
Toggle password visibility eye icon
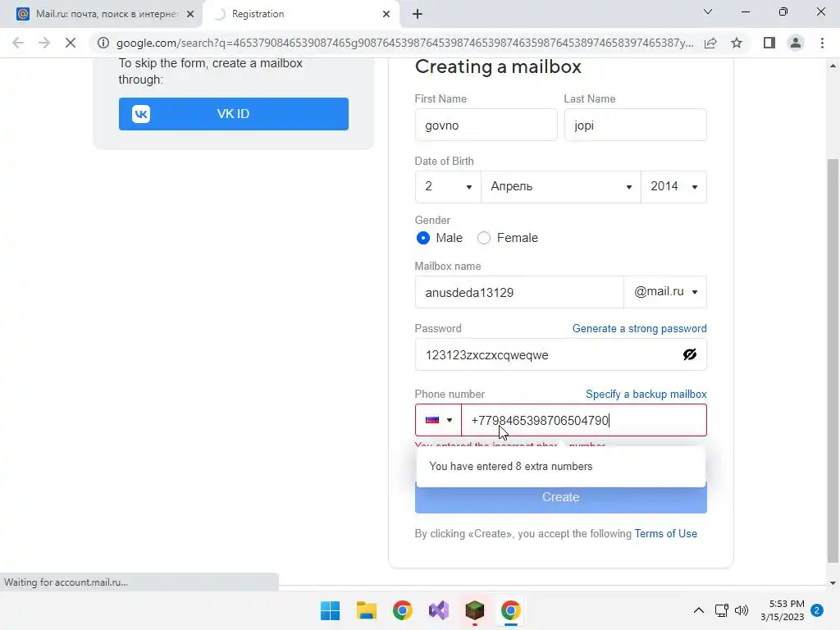(x=689, y=354)
